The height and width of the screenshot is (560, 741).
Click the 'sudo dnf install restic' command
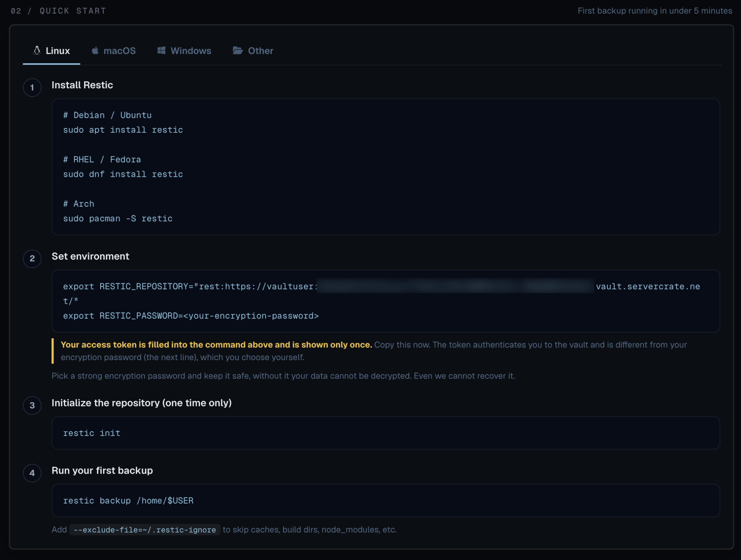pyautogui.click(x=123, y=175)
